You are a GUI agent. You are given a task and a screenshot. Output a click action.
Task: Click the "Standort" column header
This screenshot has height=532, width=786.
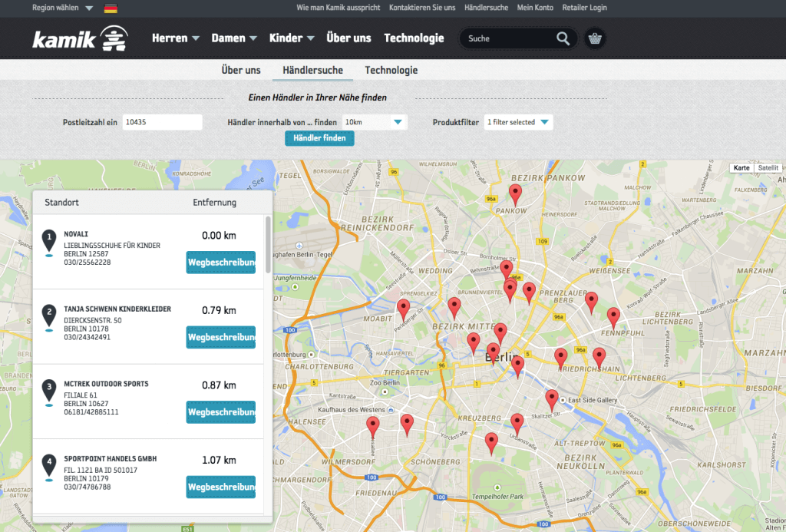point(61,203)
